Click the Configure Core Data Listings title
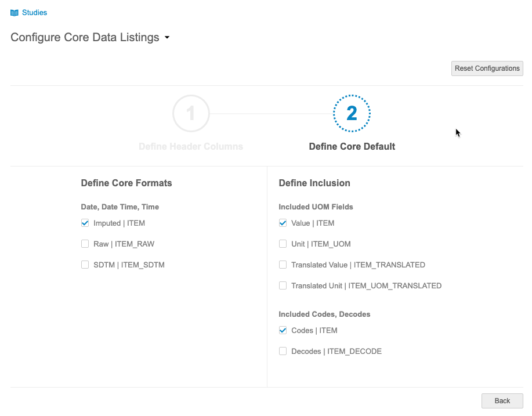 pyautogui.click(x=85, y=37)
